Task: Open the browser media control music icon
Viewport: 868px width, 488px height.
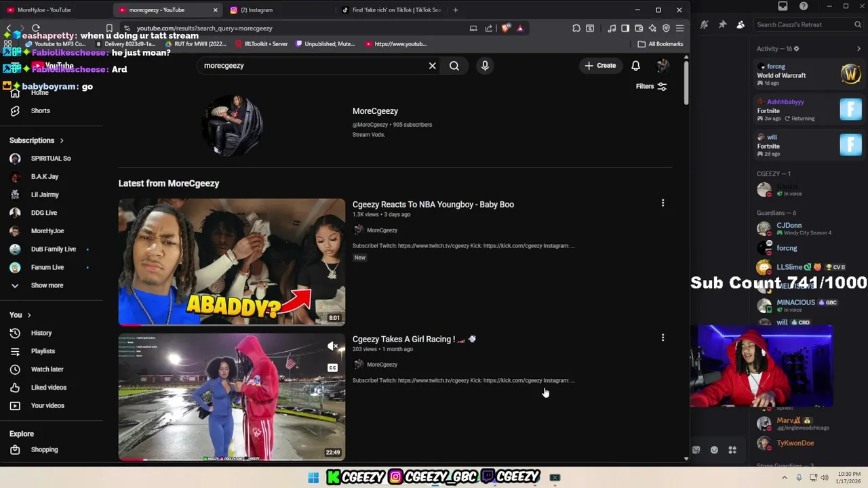Action: tap(612, 28)
